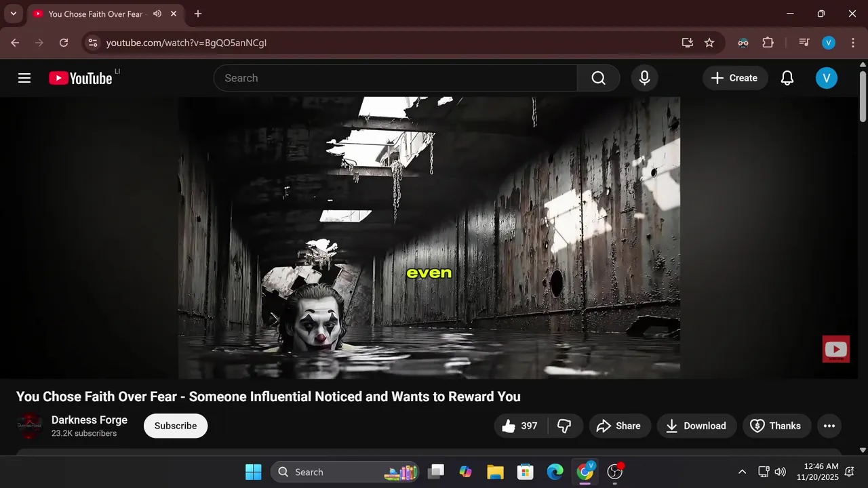Bookmark this page with the star

tap(709, 43)
